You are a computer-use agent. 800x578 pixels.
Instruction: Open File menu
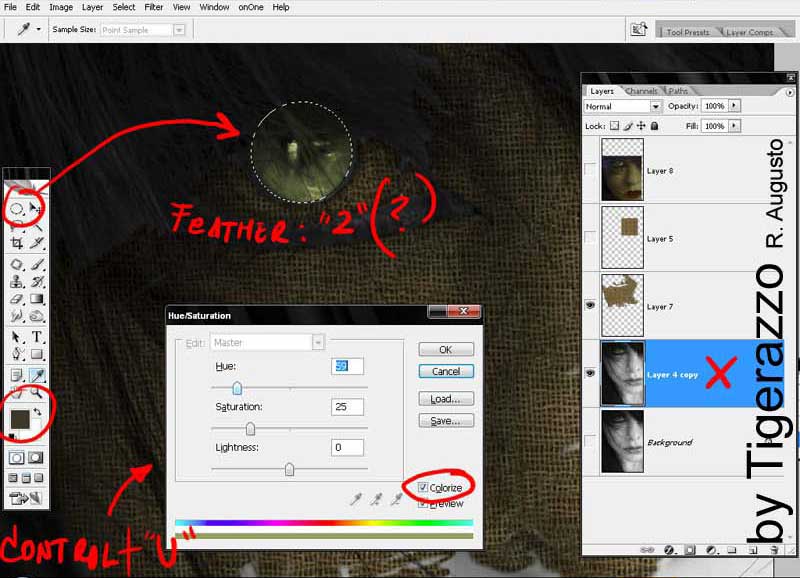10,7
